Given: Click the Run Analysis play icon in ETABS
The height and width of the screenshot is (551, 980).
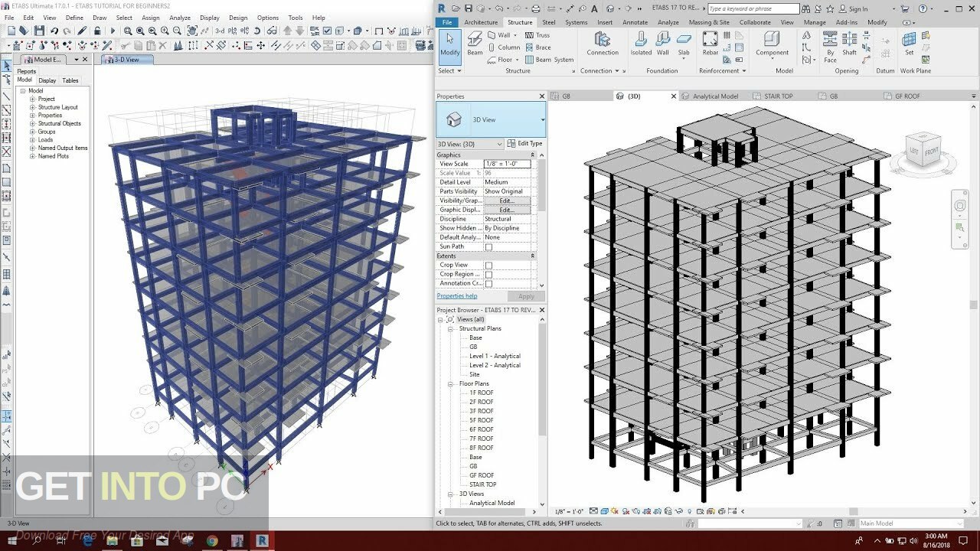Looking at the screenshot, I should click(113, 31).
